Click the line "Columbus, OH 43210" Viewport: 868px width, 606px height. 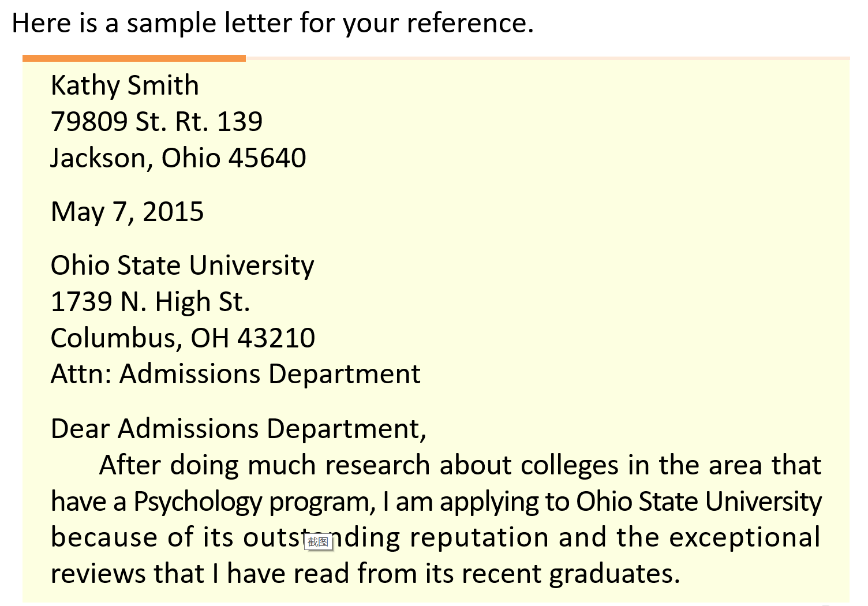pyautogui.click(x=182, y=338)
